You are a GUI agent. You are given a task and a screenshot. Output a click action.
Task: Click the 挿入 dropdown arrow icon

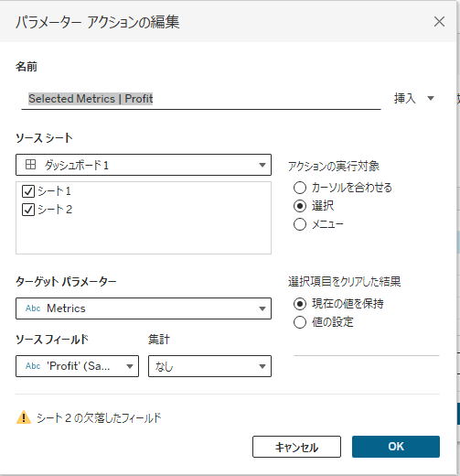click(431, 98)
